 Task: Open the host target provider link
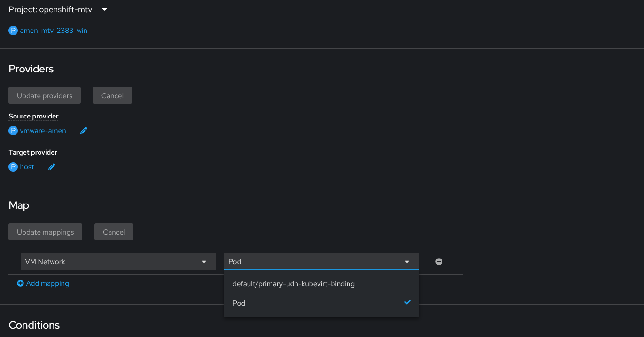tap(27, 167)
